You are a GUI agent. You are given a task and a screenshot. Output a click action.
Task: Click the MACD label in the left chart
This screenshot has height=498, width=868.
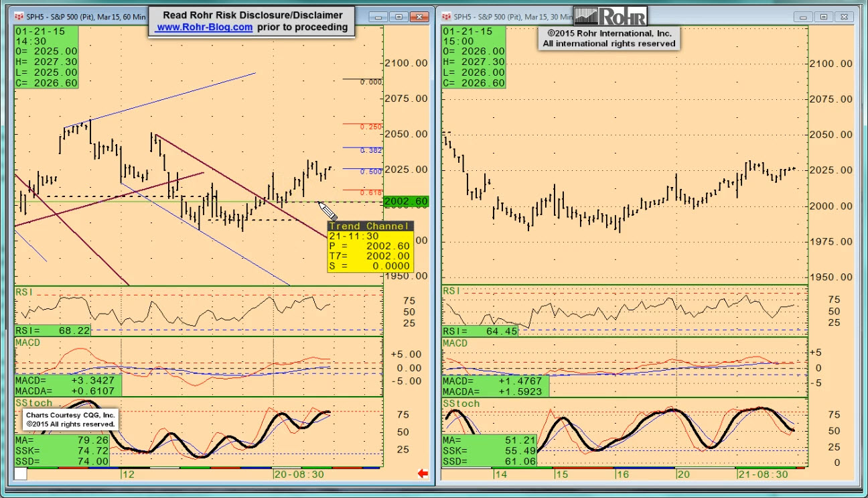click(x=28, y=343)
